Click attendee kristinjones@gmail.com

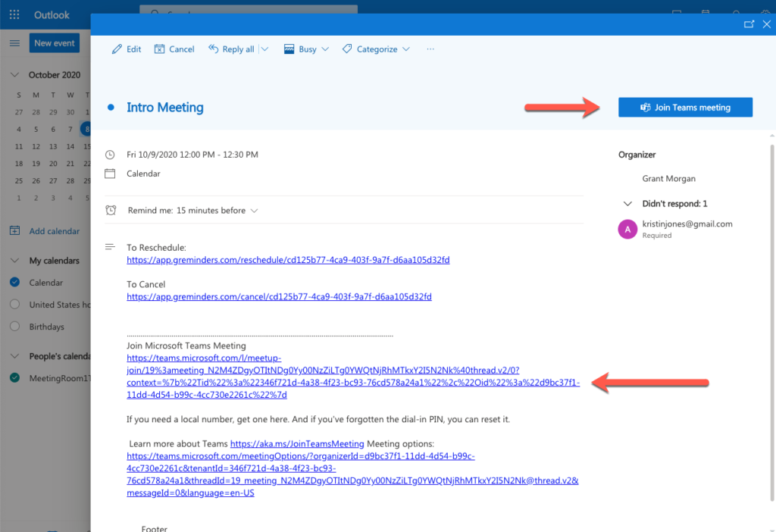[687, 224]
